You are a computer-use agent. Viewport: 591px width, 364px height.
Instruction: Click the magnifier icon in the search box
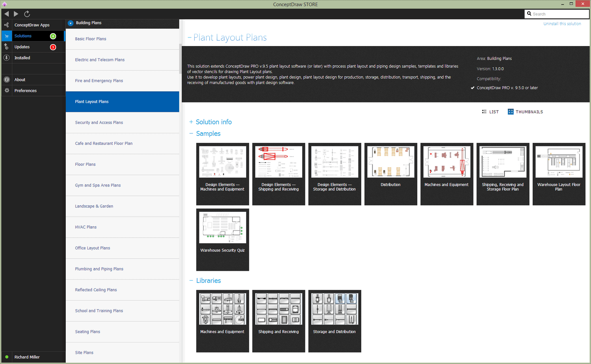click(x=529, y=14)
